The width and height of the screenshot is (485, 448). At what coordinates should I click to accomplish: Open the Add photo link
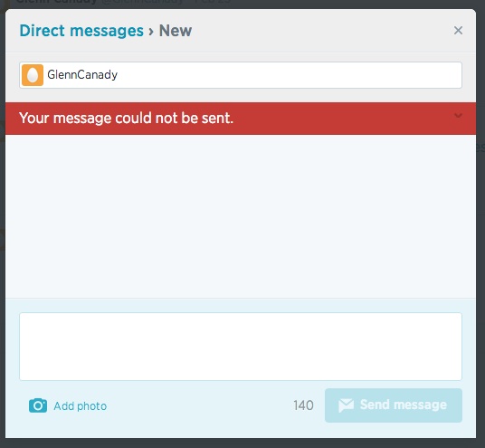point(81,406)
